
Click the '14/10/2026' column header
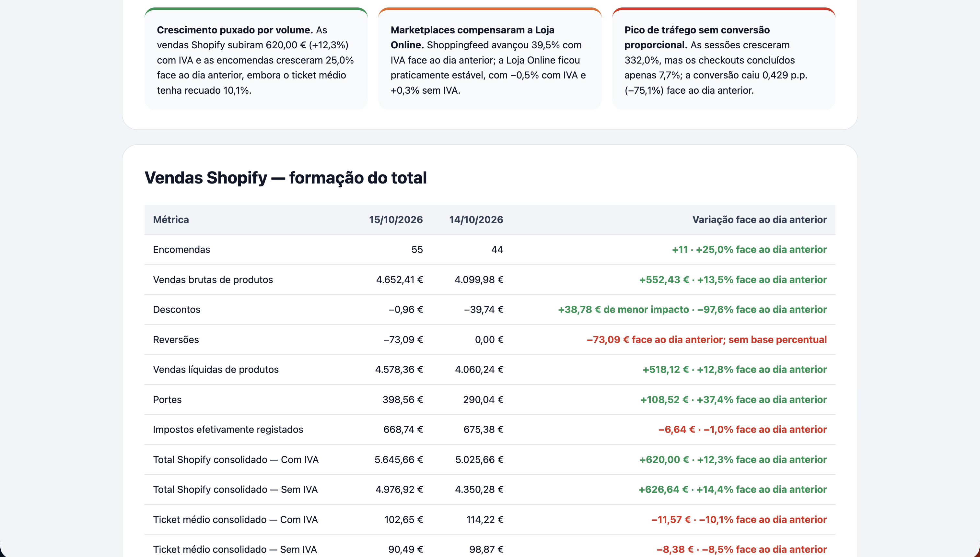tap(476, 219)
